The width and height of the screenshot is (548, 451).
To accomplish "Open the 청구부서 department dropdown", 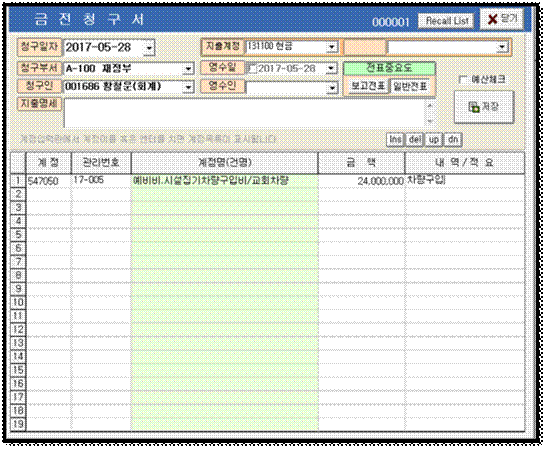I will pyautogui.click(x=188, y=69).
